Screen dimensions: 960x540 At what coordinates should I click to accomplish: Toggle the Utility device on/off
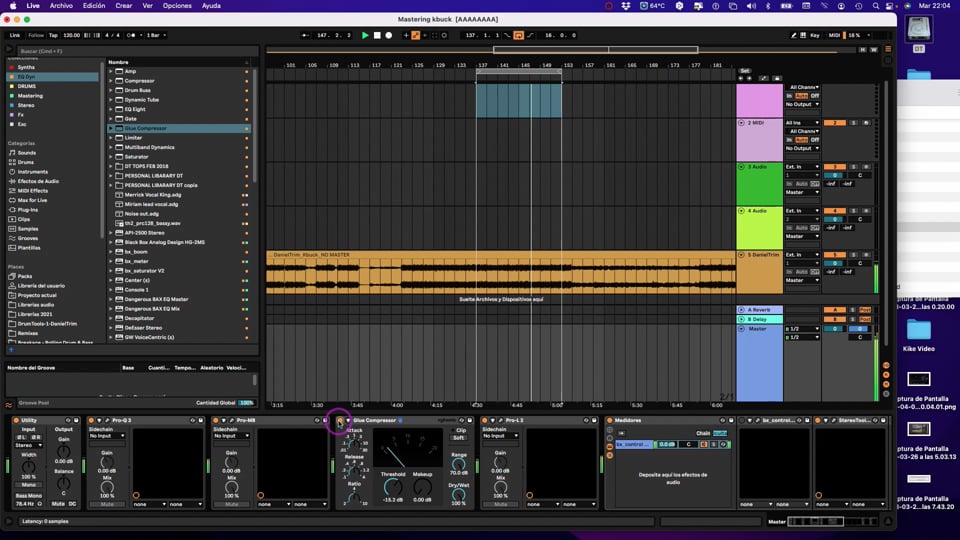point(16,421)
